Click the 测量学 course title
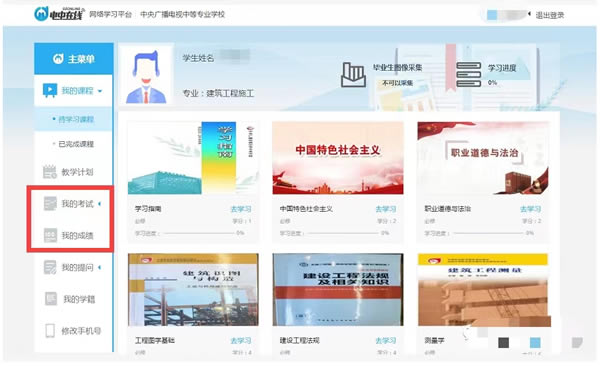 click(434, 340)
